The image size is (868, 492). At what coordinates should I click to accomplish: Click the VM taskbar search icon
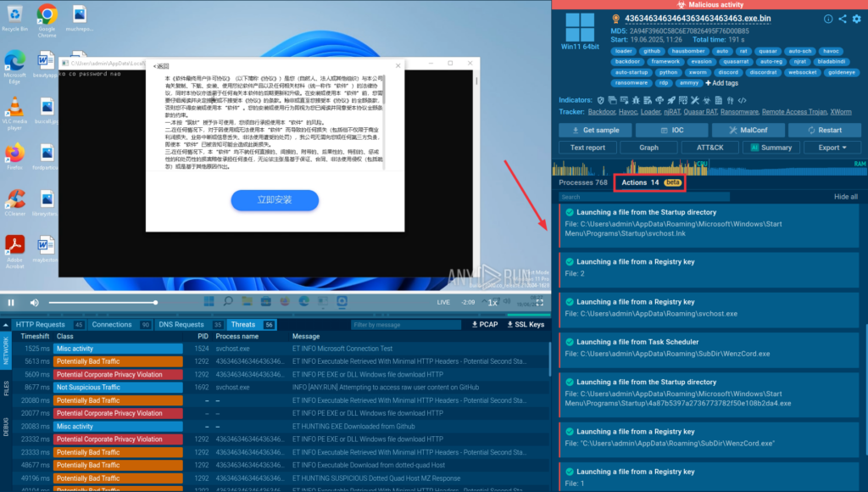pyautogui.click(x=227, y=301)
